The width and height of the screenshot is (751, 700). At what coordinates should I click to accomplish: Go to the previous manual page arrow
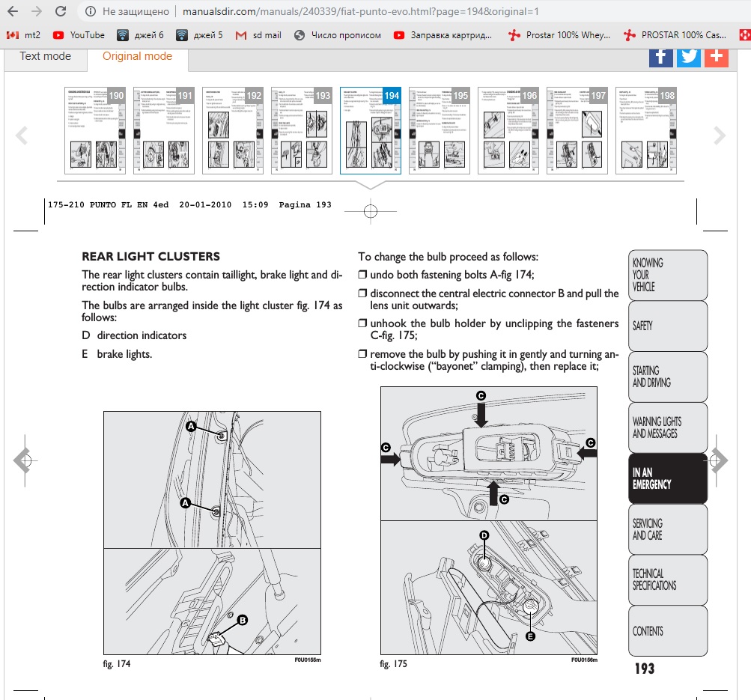click(x=22, y=460)
